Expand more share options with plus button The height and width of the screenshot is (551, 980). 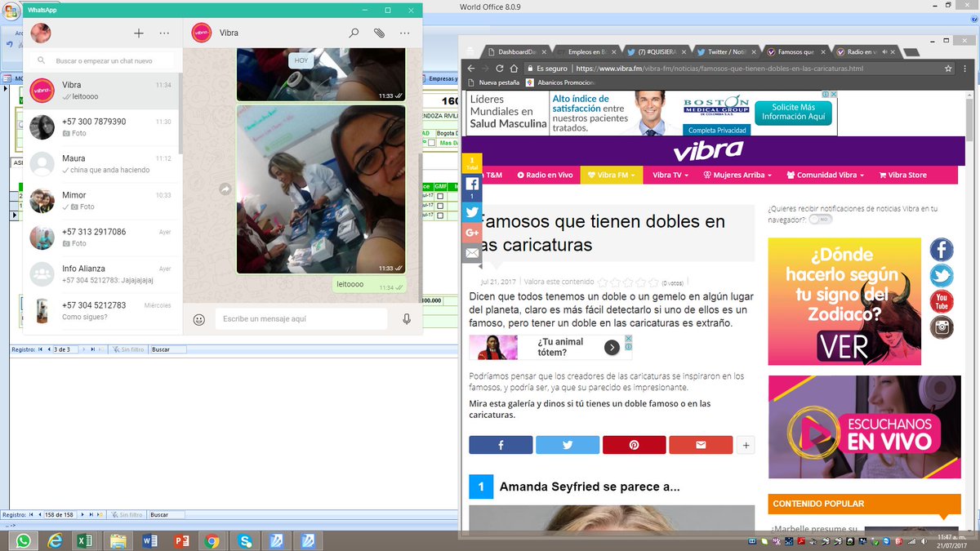pos(746,445)
